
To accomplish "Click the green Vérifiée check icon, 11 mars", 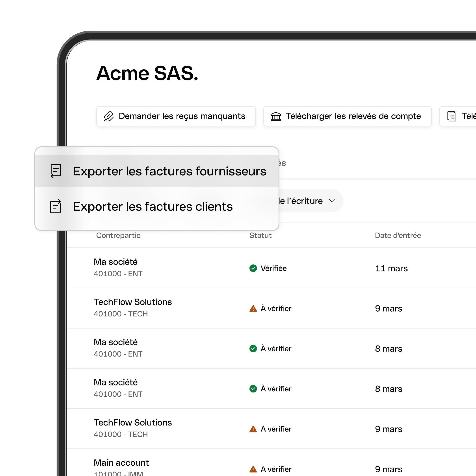I will (x=253, y=268).
